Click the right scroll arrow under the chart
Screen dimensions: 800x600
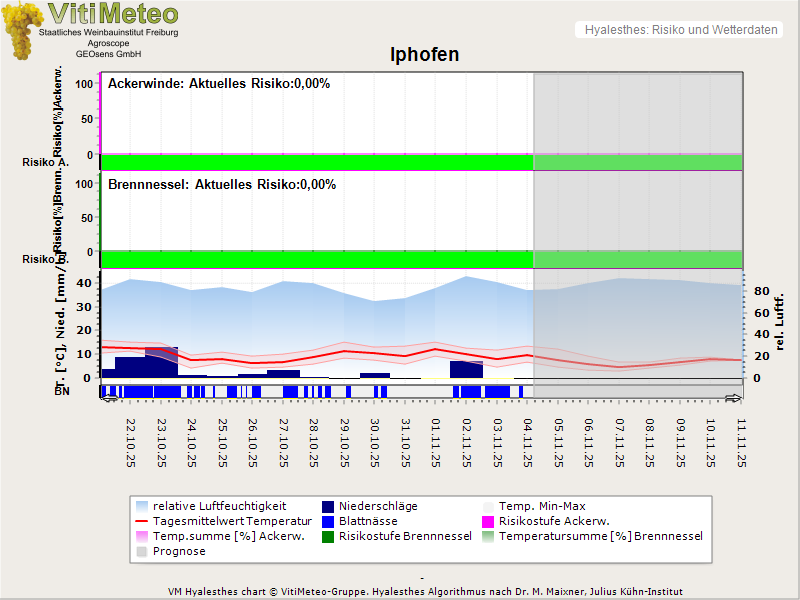(x=733, y=398)
